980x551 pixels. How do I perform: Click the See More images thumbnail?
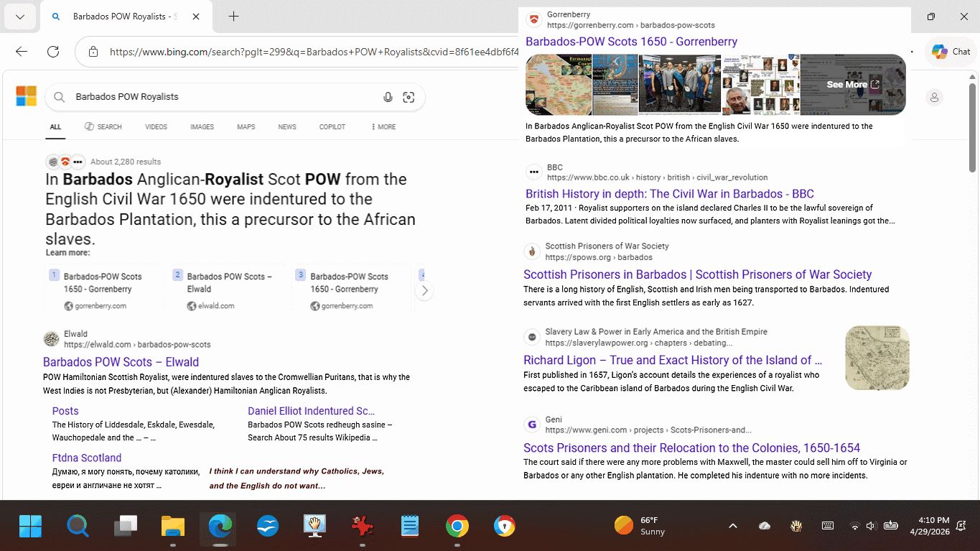pyautogui.click(x=852, y=85)
